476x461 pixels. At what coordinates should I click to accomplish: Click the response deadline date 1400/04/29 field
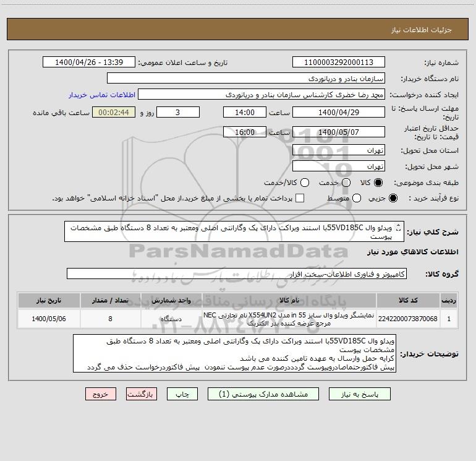pyautogui.click(x=339, y=112)
